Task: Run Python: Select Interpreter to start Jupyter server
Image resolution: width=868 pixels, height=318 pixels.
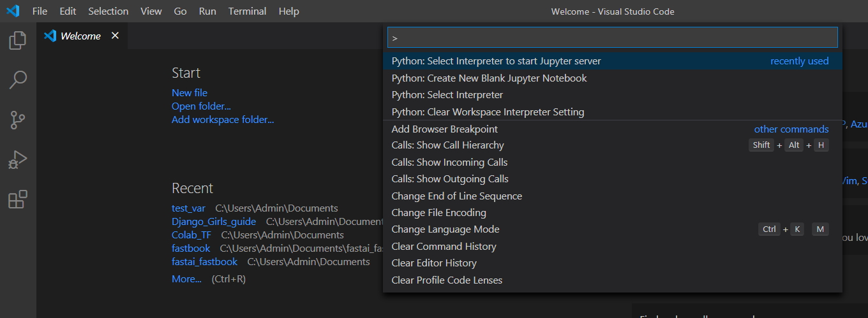Action: tap(496, 61)
